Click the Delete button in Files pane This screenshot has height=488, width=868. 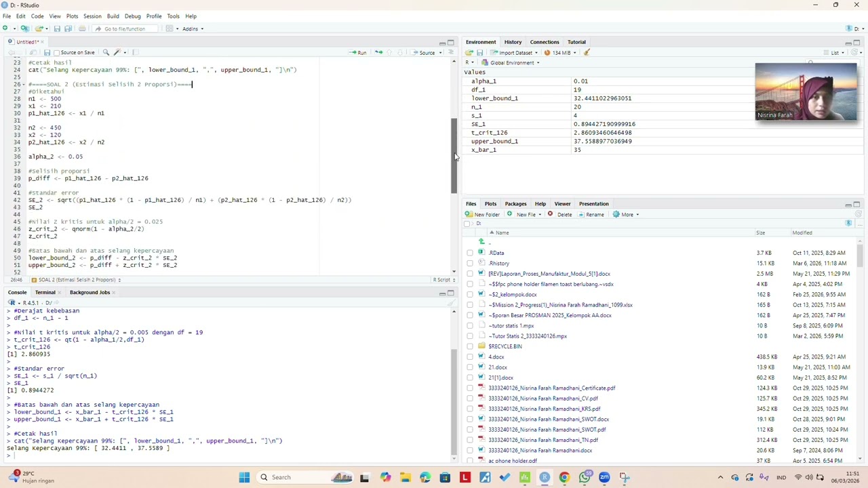point(560,214)
